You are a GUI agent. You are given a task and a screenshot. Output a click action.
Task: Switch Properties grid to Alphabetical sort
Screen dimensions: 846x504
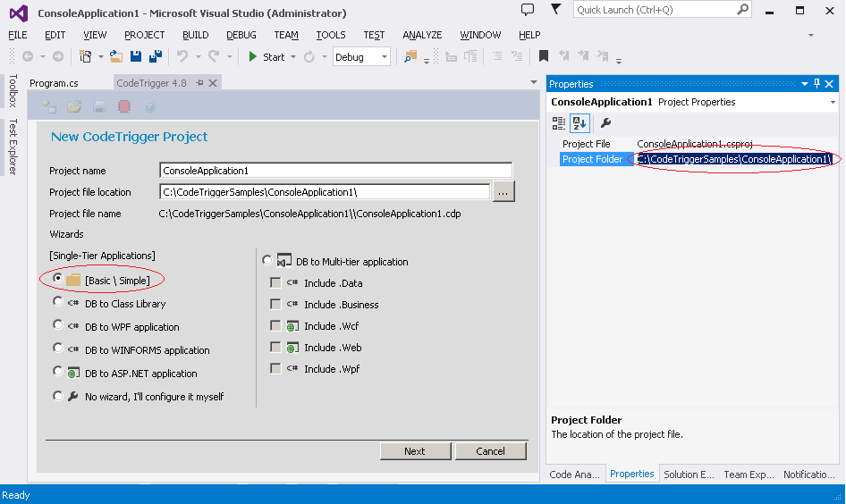point(580,123)
